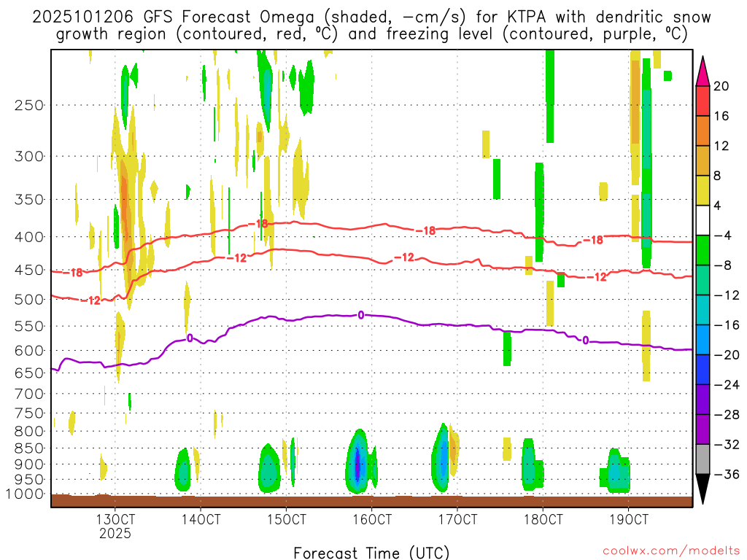
Task: Select the green -4 to -8 colorbar segment
Action: 703,250
